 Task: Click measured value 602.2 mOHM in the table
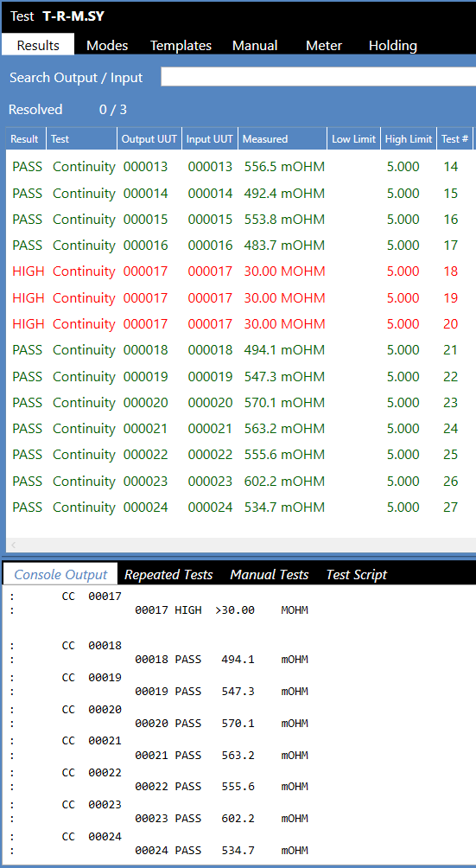[284, 481]
